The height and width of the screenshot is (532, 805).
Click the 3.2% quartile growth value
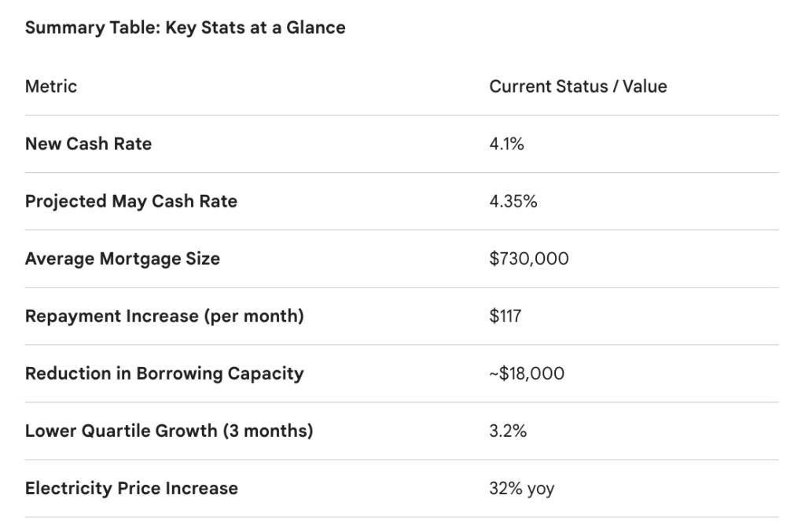[507, 431]
